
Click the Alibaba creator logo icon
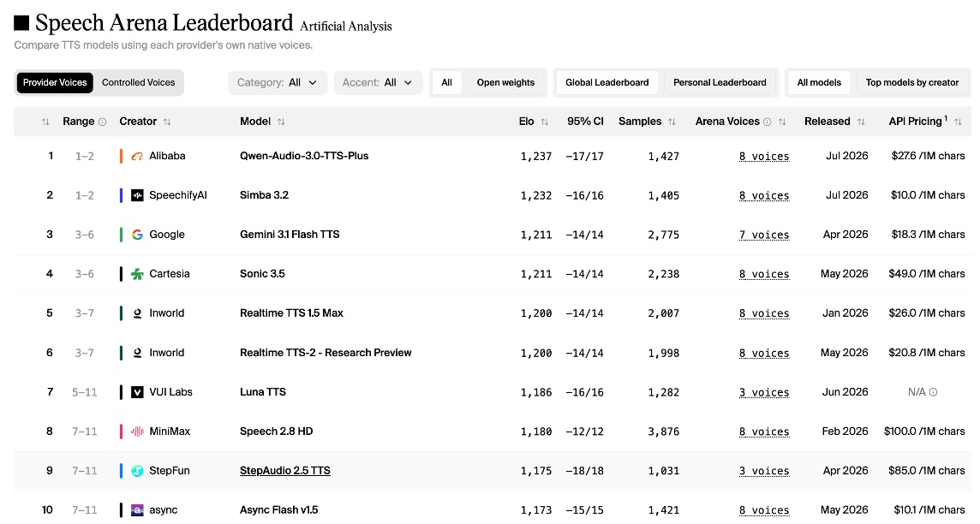coord(138,156)
